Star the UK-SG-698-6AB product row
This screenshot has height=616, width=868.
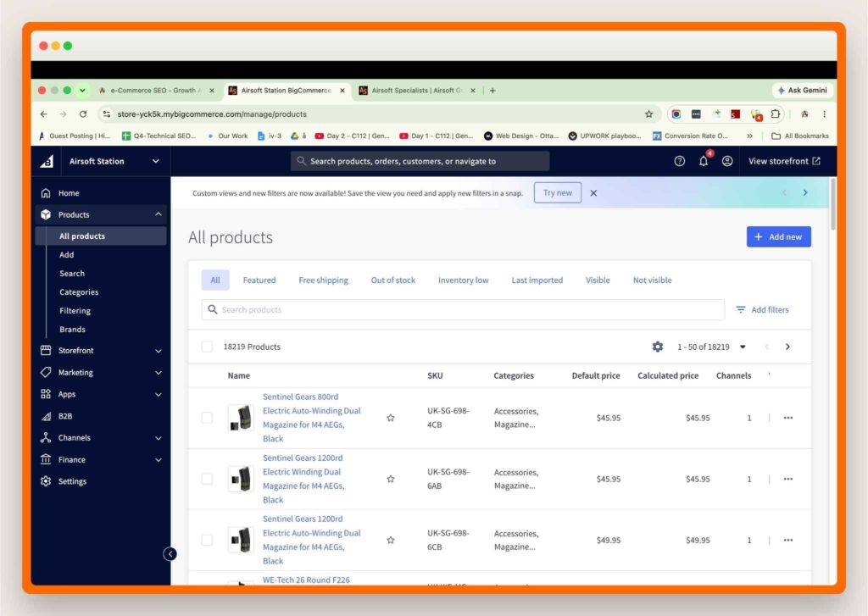[391, 479]
